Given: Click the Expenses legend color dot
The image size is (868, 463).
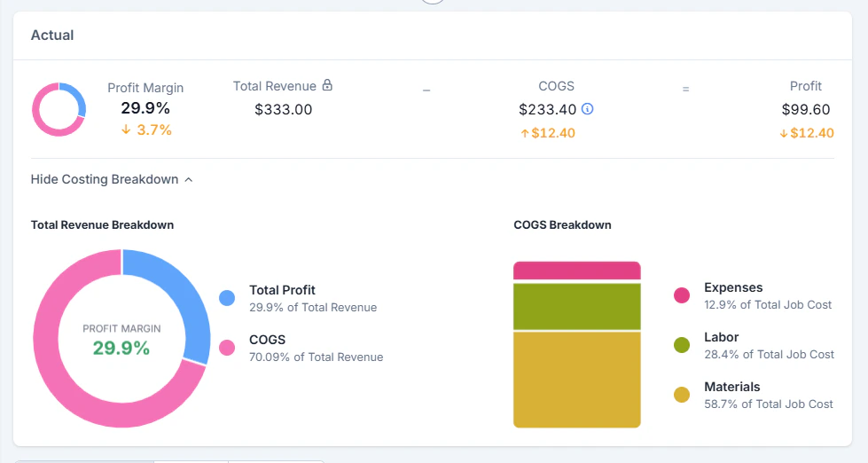Looking at the screenshot, I should tap(682, 295).
